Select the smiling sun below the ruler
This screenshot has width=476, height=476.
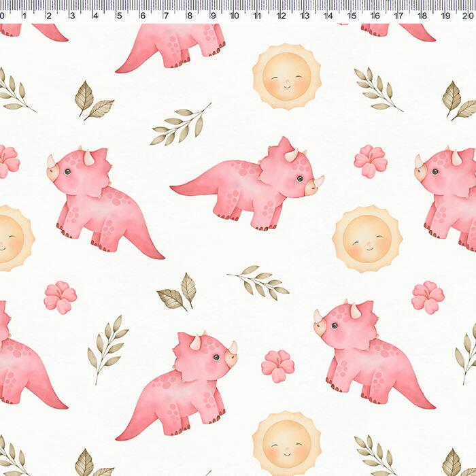coord(286,76)
